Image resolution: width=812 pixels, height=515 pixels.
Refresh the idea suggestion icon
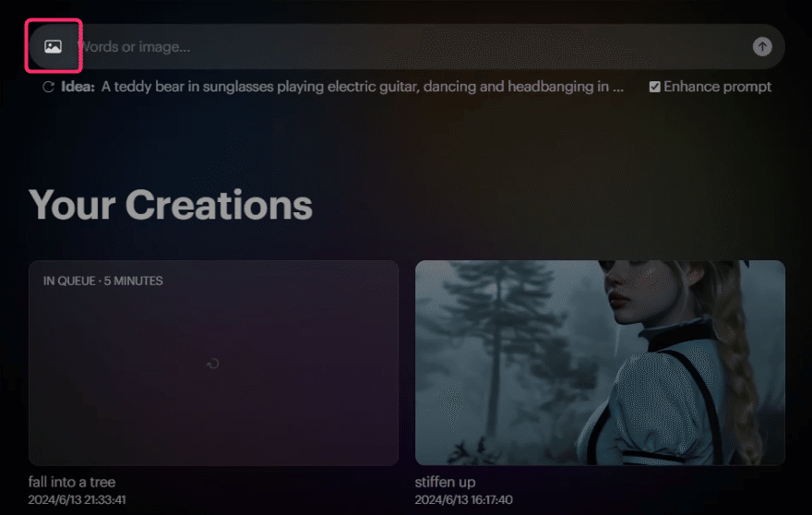click(x=49, y=87)
